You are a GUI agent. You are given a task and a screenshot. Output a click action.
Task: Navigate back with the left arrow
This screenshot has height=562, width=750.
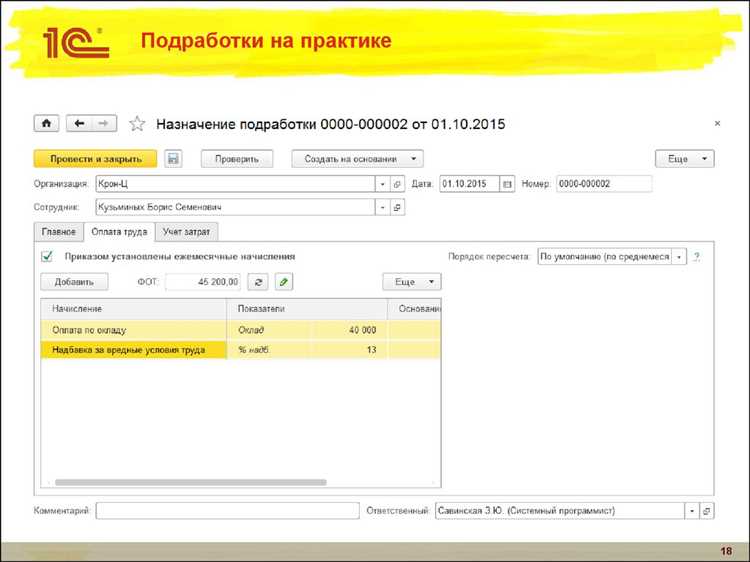[79, 123]
